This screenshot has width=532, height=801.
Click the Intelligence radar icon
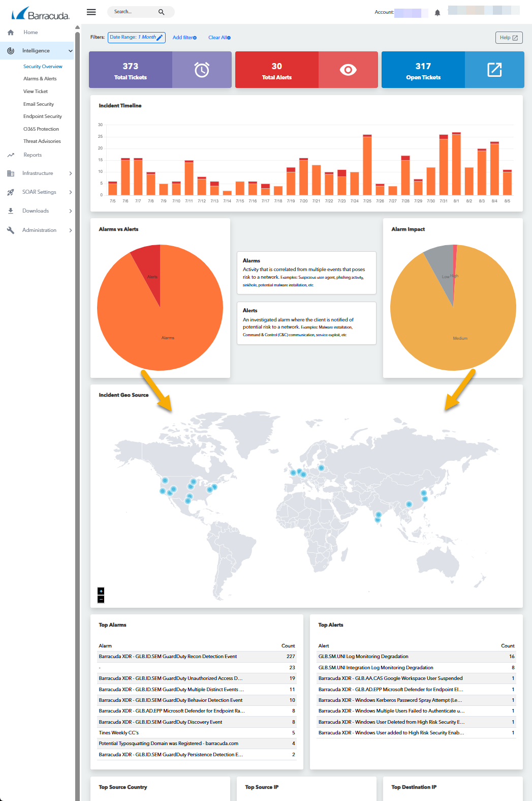coord(11,51)
